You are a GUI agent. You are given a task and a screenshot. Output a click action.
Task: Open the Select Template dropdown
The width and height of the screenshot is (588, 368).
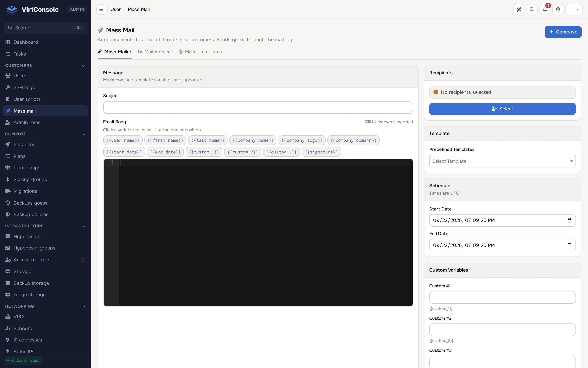point(502,161)
